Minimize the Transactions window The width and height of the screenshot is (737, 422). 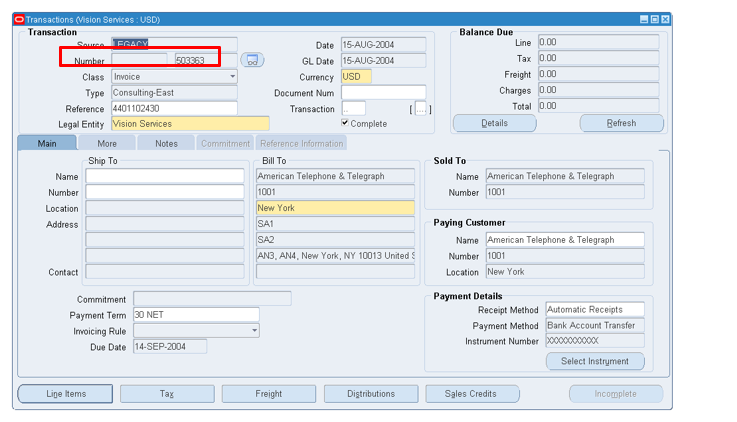pyautogui.click(x=644, y=19)
